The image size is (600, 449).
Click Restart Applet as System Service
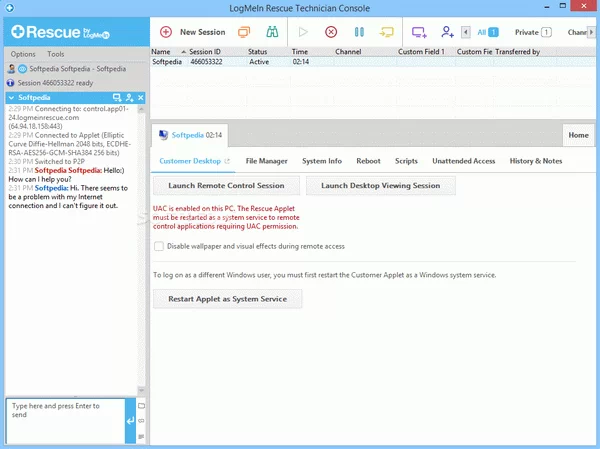(x=227, y=298)
